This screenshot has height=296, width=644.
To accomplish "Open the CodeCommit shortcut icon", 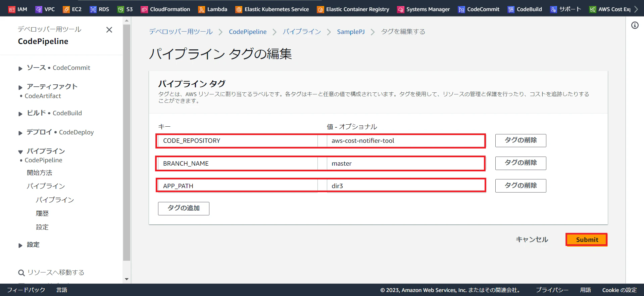I will pos(461,9).
